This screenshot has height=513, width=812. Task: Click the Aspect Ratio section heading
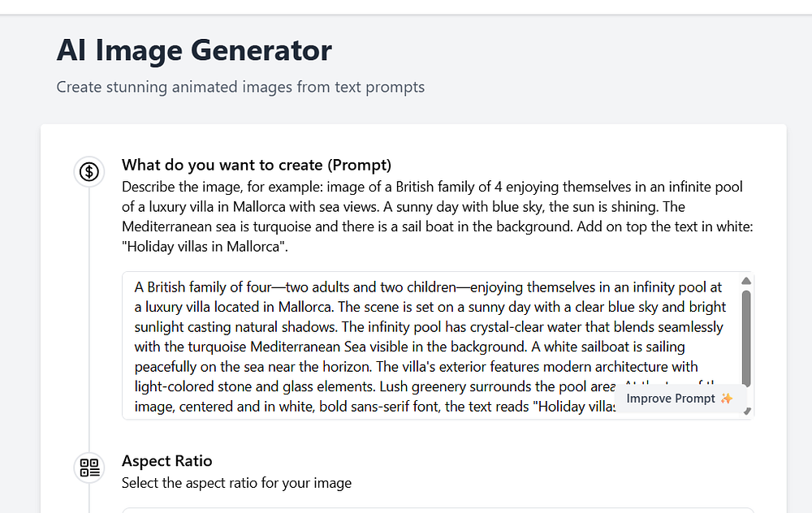pos(166,460)
